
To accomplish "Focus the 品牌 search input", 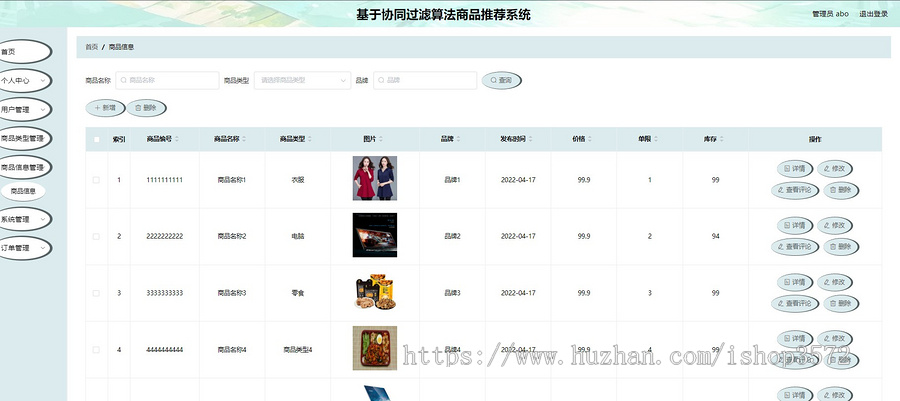I will 425,80.
